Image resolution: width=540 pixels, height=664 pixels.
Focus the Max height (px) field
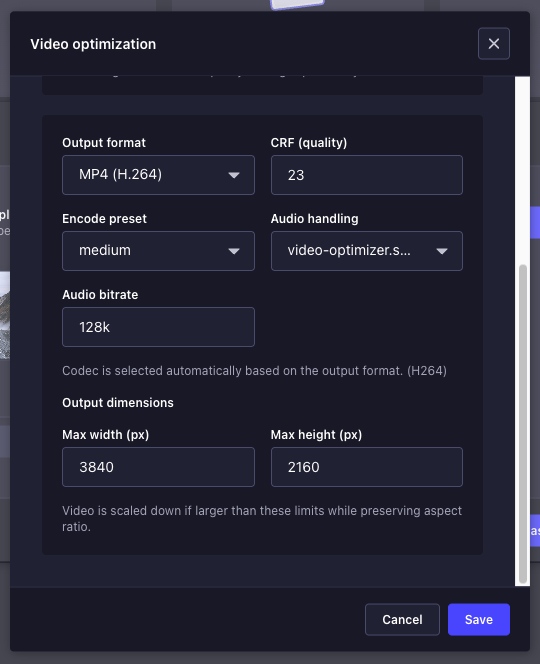pos(367,467)
